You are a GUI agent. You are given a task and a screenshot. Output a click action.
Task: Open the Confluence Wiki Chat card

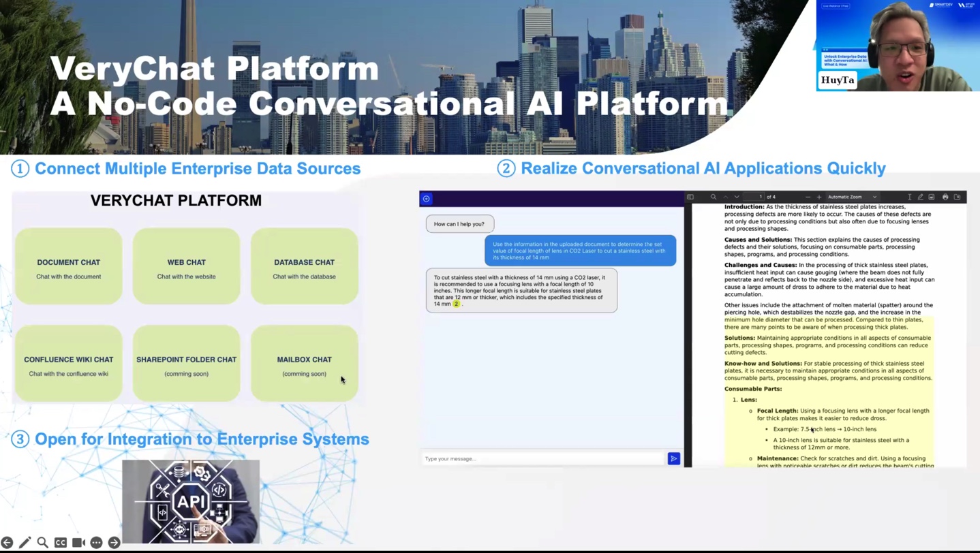click(x=69, y=364)
